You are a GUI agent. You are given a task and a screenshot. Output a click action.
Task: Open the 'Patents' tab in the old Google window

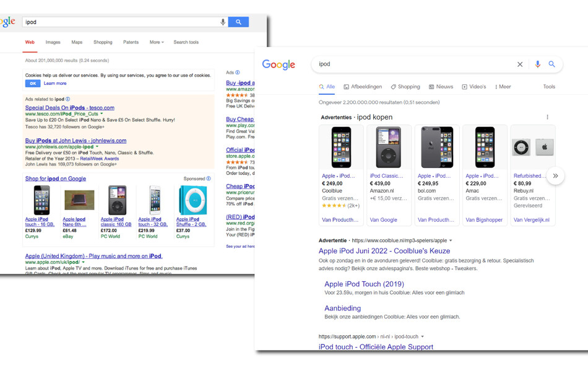pyautogui.click(x=131, y=42)
